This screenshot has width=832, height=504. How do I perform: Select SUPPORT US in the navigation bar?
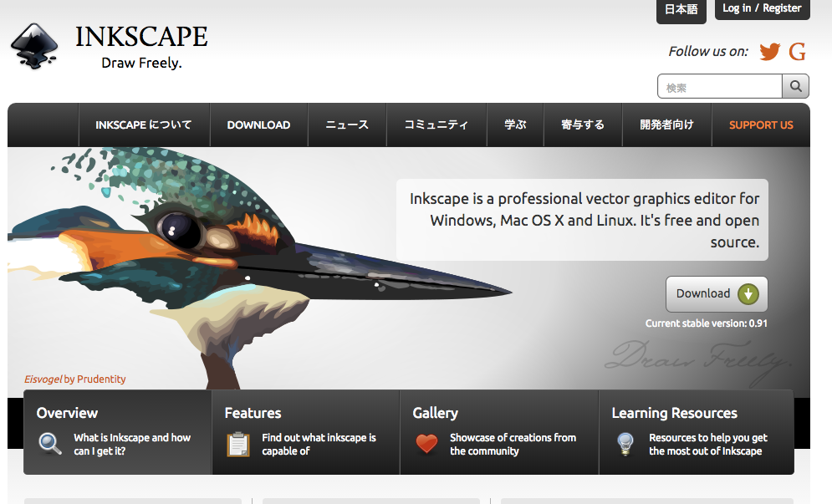[x=761, y=125]
